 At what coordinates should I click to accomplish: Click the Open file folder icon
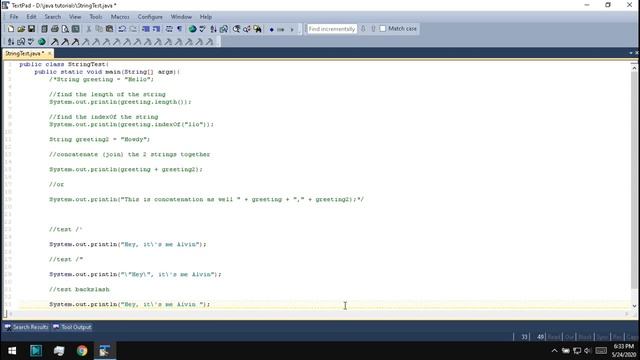tap(21, 29)
